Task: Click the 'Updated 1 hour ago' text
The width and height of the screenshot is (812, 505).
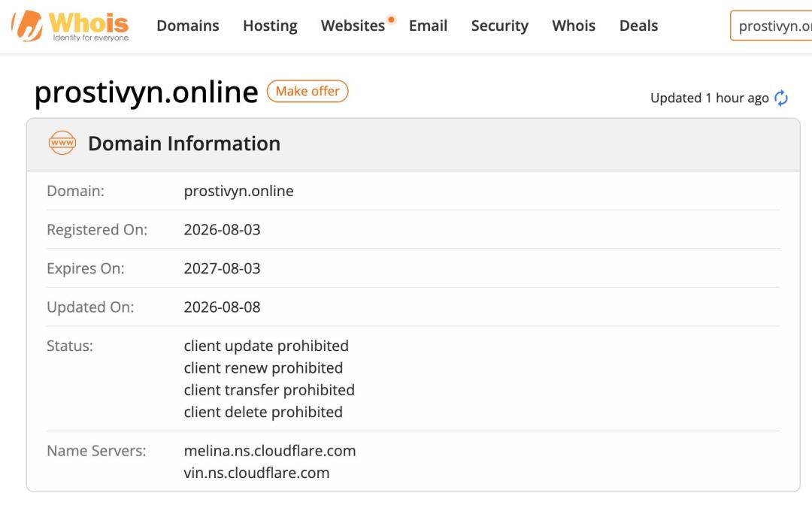Action: tap(710, 98)
